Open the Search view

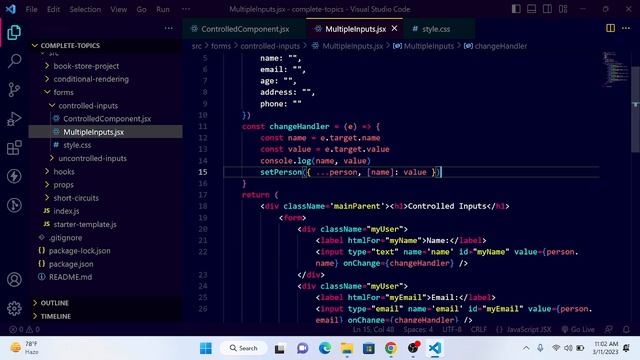[x=14, y=61]
